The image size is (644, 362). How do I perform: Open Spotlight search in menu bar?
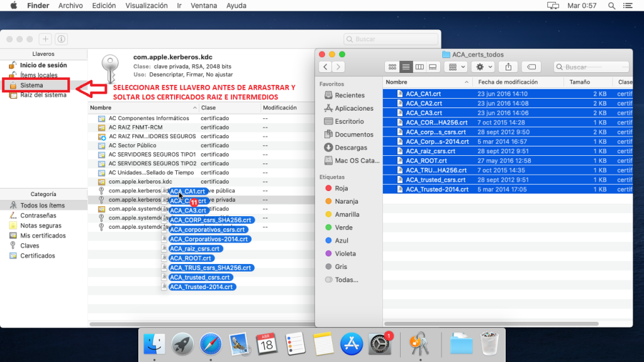click(611, 6)
